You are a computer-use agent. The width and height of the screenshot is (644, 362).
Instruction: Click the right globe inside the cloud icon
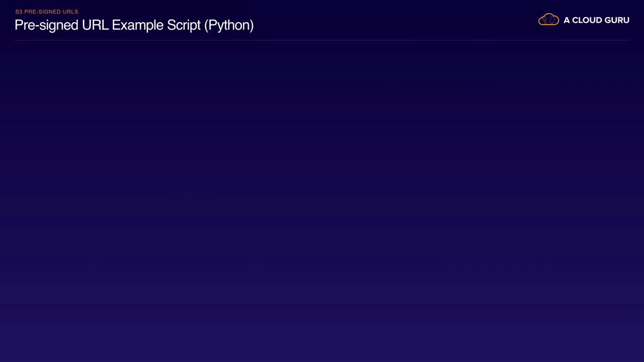coord(552,20)
